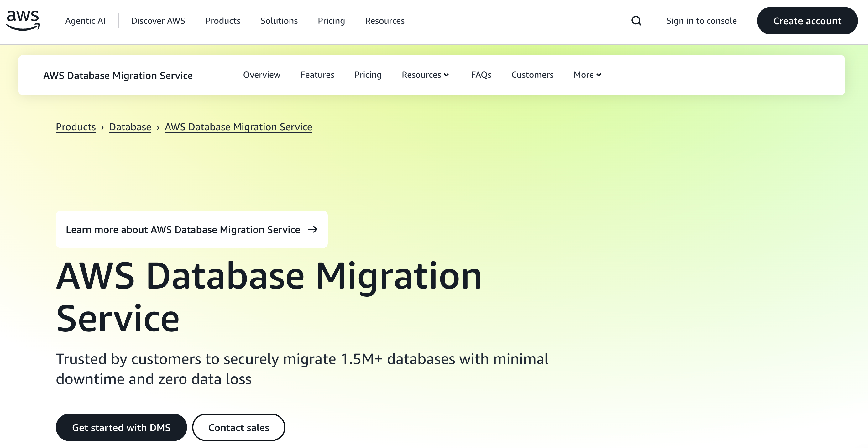Open Pricing in the top navigation bar
868x448 pixels.
point(331,21)
